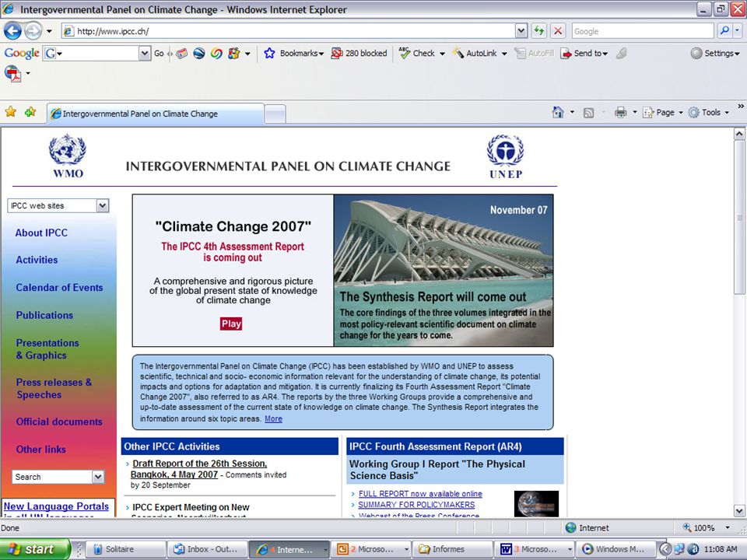Image resolution: width=747 pixels, height=560 pixels.
Task: Open the recent pages dropdown arrow
Action: [x=49, y=31]
